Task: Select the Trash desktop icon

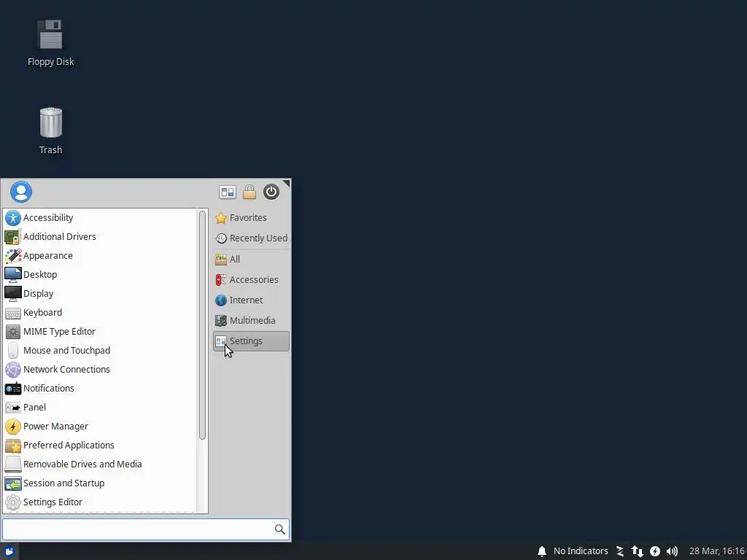Action: (50, 131)
